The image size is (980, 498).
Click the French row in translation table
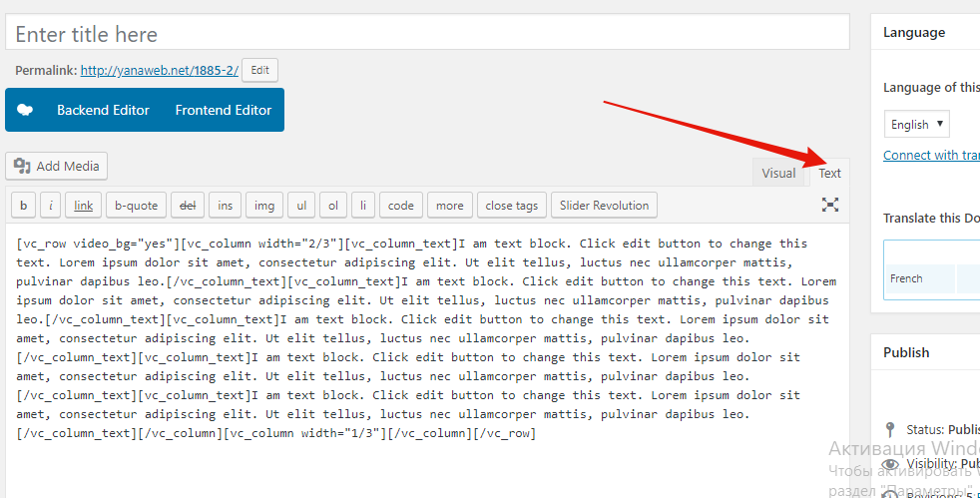pos(932,278)
